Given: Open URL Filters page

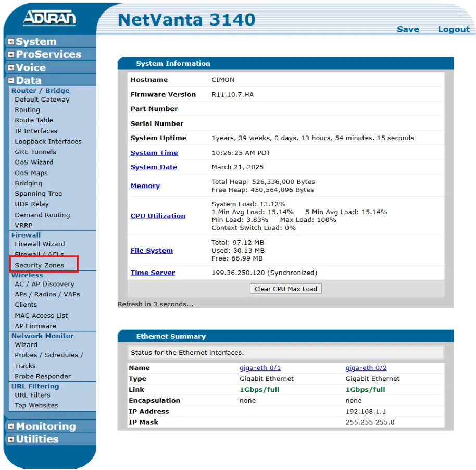Looking at the screenshot, I should point(32,395).
